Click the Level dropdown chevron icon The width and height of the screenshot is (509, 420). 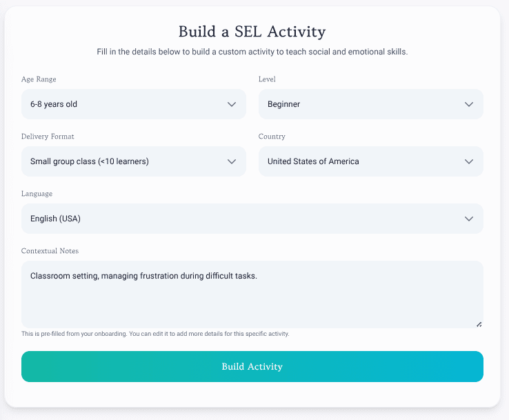469,104
